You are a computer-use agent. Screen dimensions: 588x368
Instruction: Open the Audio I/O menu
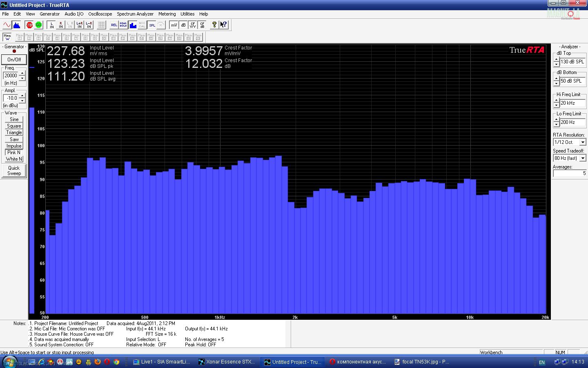74,14
